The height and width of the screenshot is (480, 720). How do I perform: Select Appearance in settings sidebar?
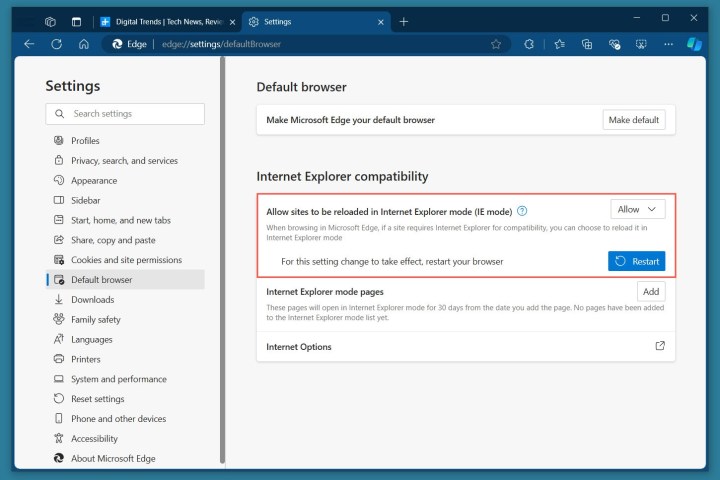[x=94, y=181]
